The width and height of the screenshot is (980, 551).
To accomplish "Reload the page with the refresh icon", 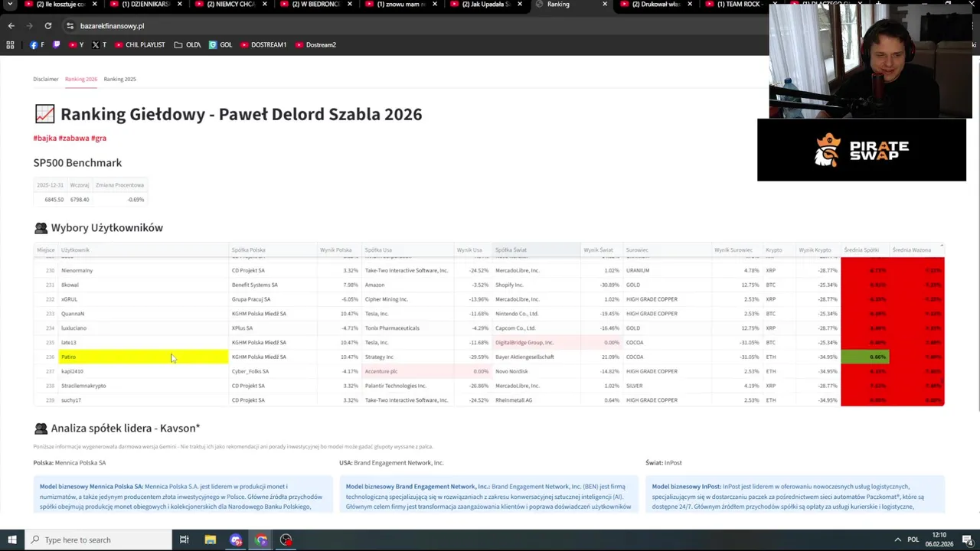I will pyautogui.click(x=47, y=25).
